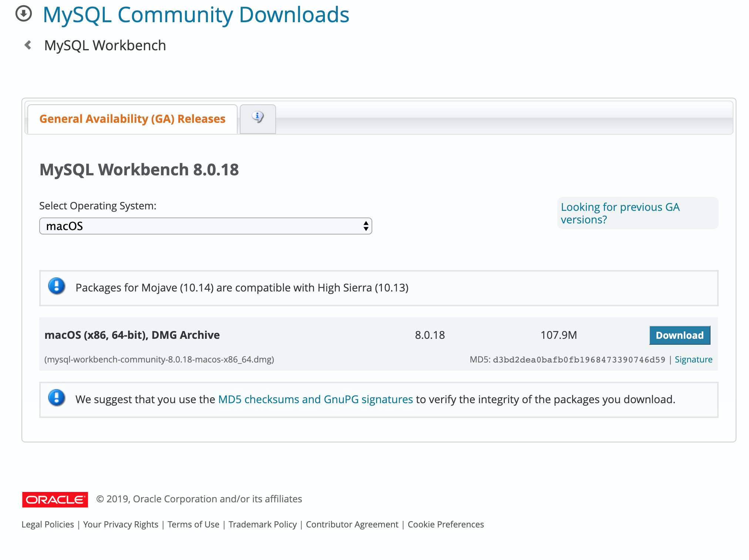This screenshot has width=749, height=560.
Task: Click the back chevron beside MySQL Workbench
Action: tap(28, 45)
